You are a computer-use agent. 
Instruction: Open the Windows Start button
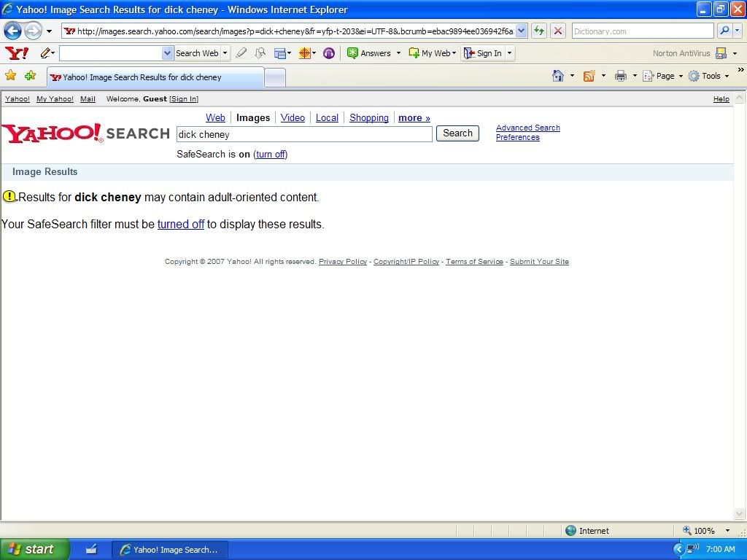(34, 549)
